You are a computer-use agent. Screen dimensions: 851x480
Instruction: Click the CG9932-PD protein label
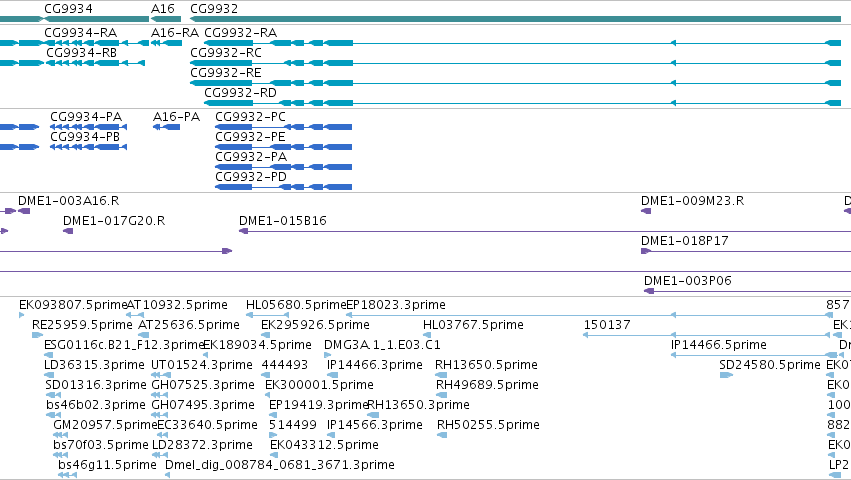(x=251, y=177)
